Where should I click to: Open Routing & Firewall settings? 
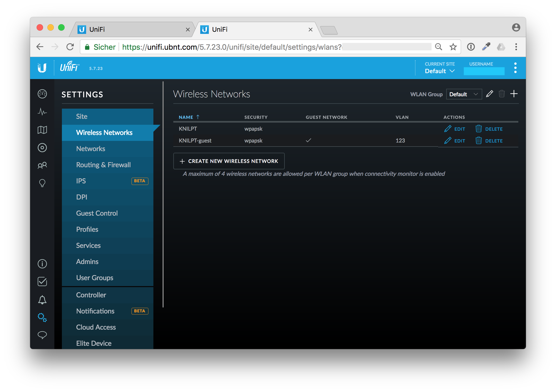[x=108, y=165]
